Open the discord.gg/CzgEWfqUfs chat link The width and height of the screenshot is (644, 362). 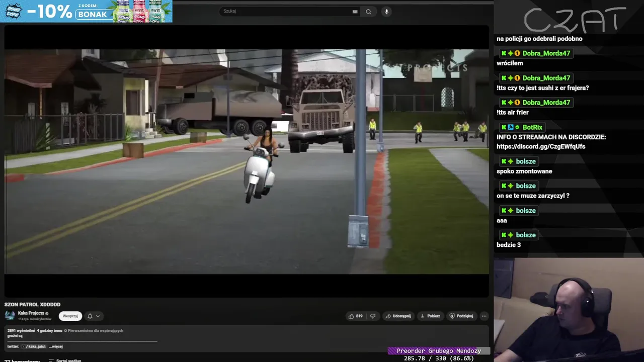coord(541,146)
